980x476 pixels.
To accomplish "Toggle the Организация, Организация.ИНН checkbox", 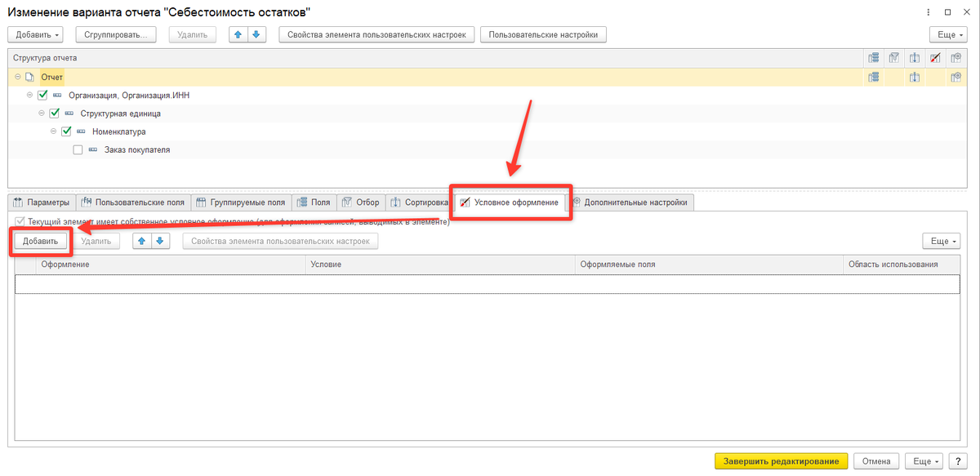I will tap(43, 96).
